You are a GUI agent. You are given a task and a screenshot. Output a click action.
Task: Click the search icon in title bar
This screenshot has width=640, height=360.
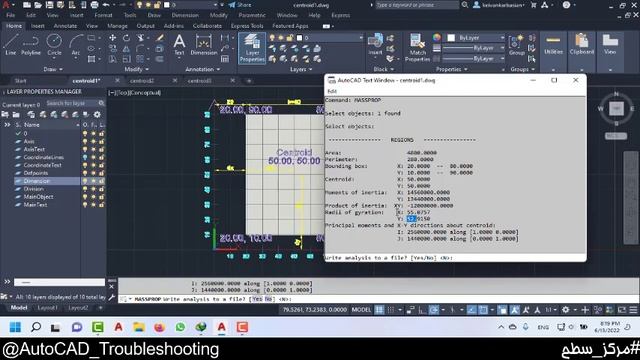tap(465, 5)
